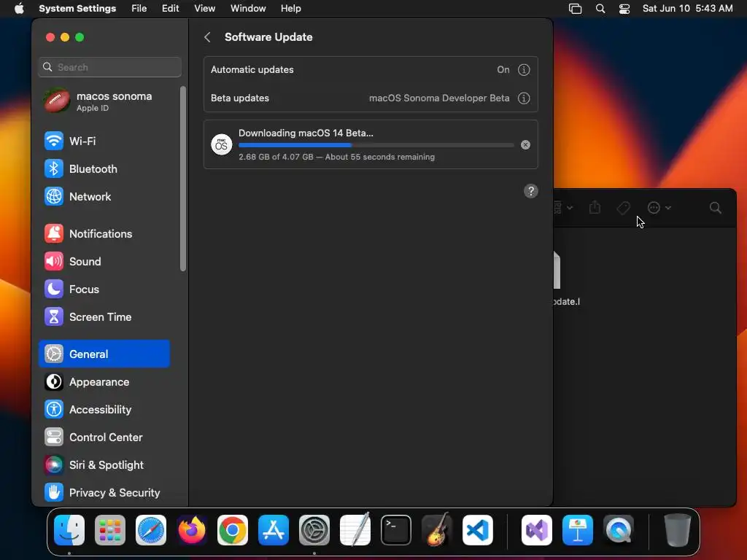Click search icon in Finder window

click(x=715, y=208)
